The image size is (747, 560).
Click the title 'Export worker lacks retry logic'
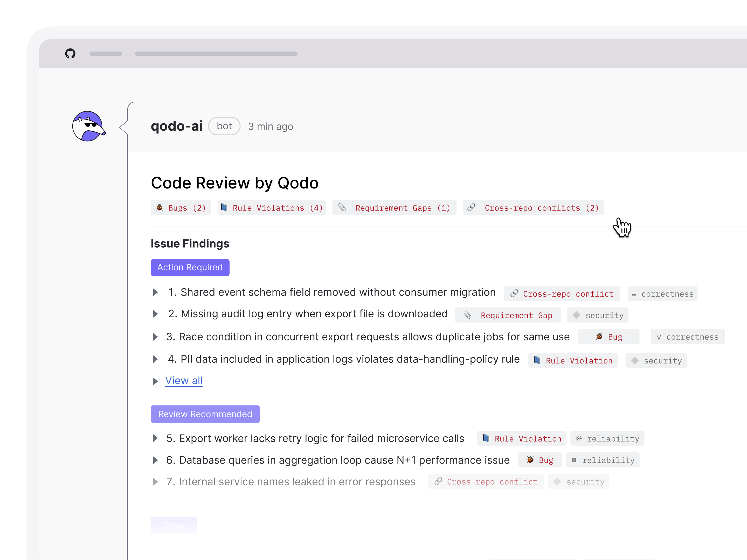point(254,438)
